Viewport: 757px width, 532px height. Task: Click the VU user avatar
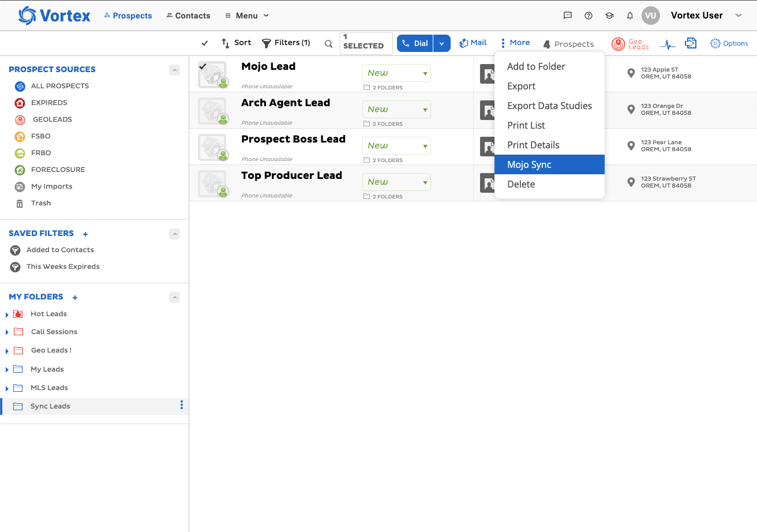click(651, 16)
